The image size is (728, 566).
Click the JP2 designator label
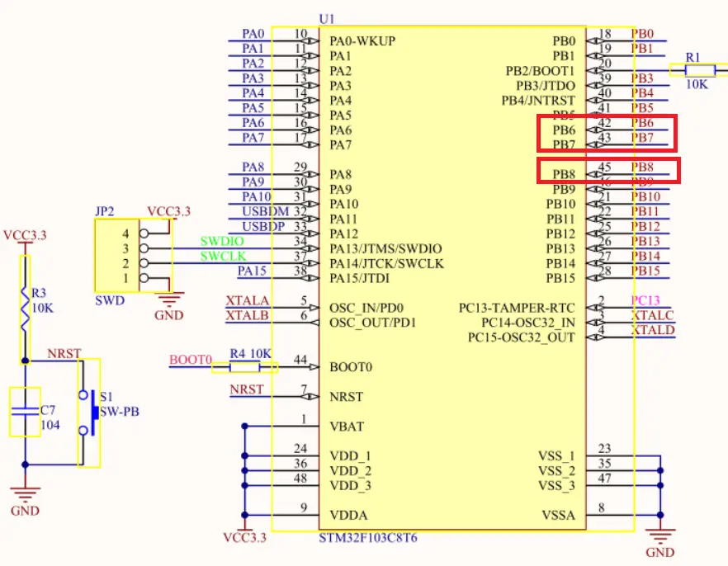coord(105,211)
